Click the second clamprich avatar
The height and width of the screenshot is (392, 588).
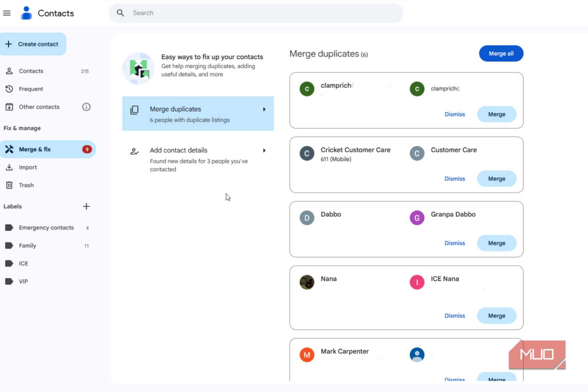(x=417, y=89)
